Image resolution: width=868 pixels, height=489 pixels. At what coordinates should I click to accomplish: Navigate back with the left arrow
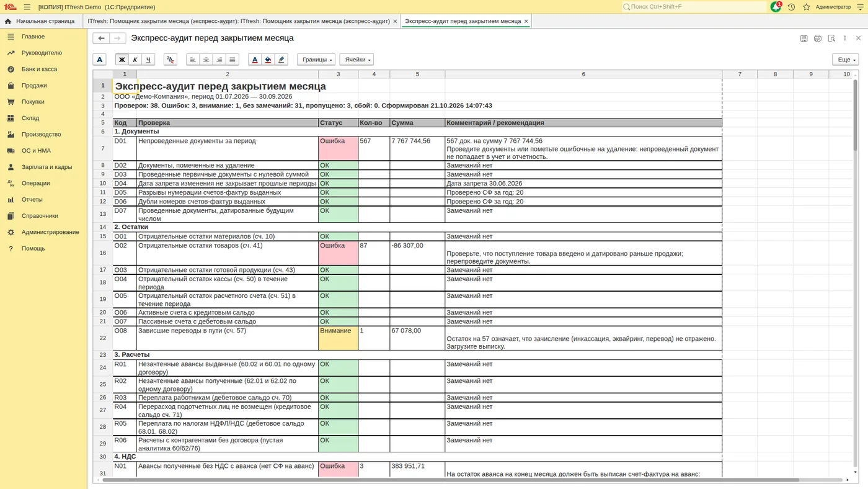[x=101, y=38]
